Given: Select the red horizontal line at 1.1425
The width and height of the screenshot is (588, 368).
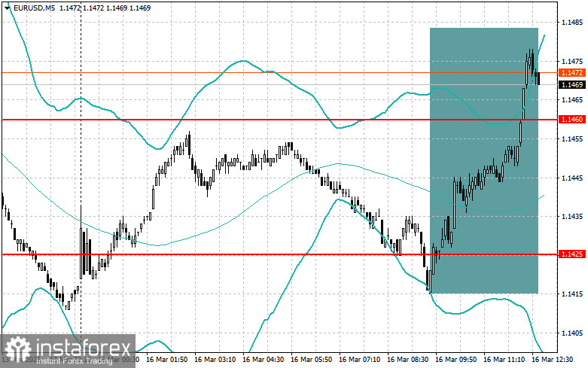Looking at the screenshot, I should pyautogui.click(x=279, y=254).
